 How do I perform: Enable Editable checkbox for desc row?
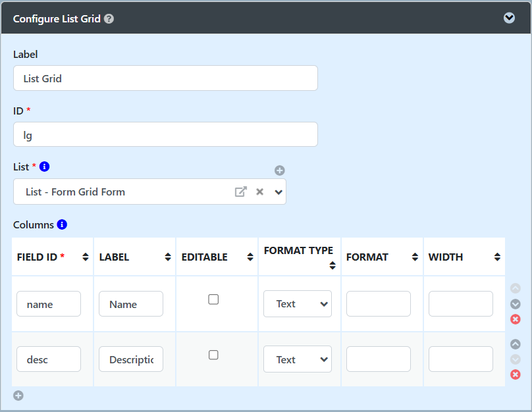click(213, 355)
